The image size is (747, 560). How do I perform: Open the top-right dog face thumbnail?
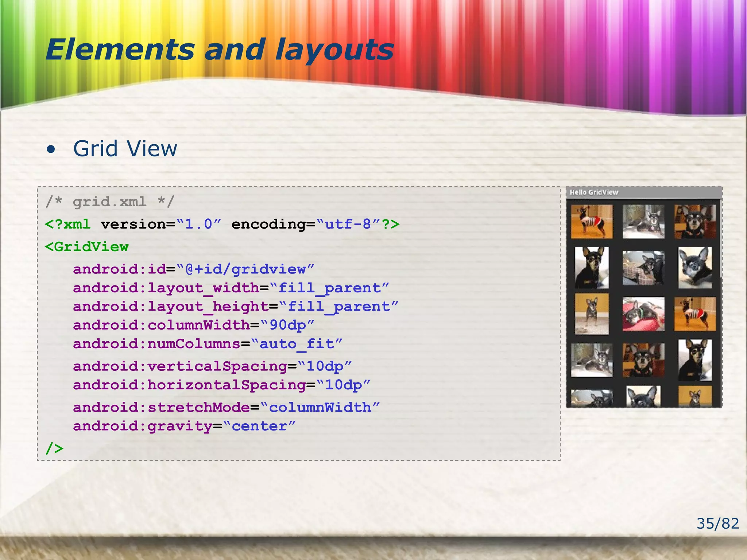(x=695, y=222)
